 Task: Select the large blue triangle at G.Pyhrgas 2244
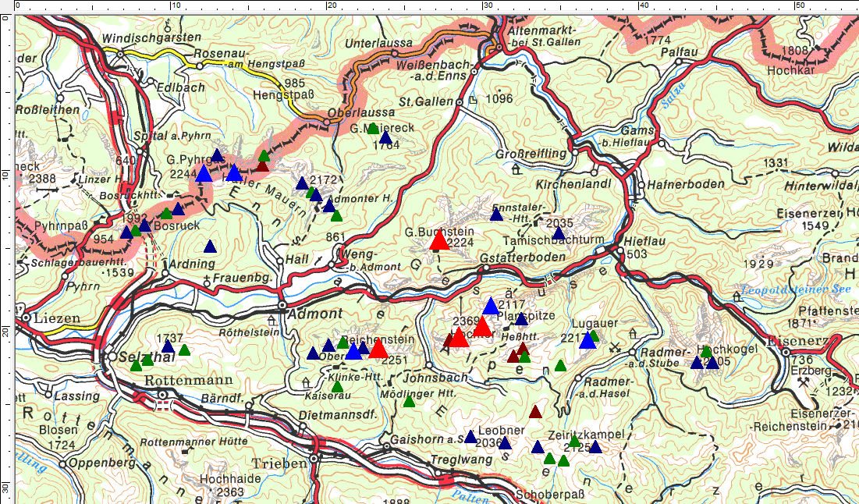coord(204,173)
